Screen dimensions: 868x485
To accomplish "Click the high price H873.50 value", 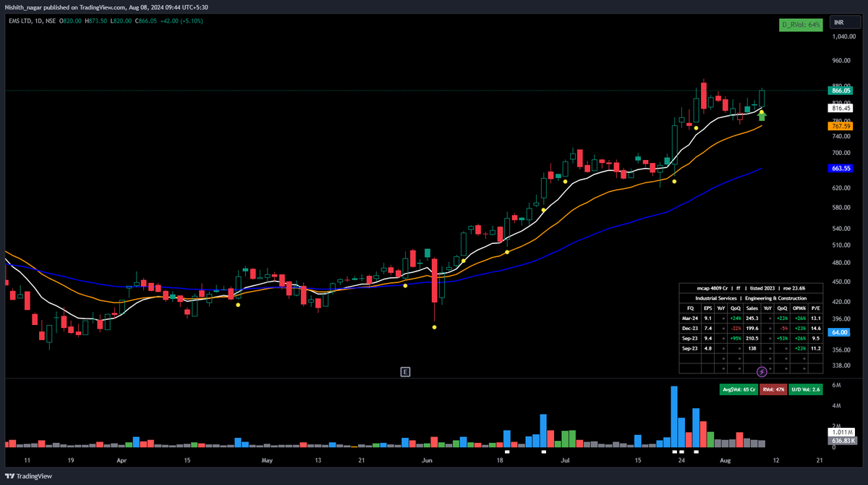I will point(98,21).
